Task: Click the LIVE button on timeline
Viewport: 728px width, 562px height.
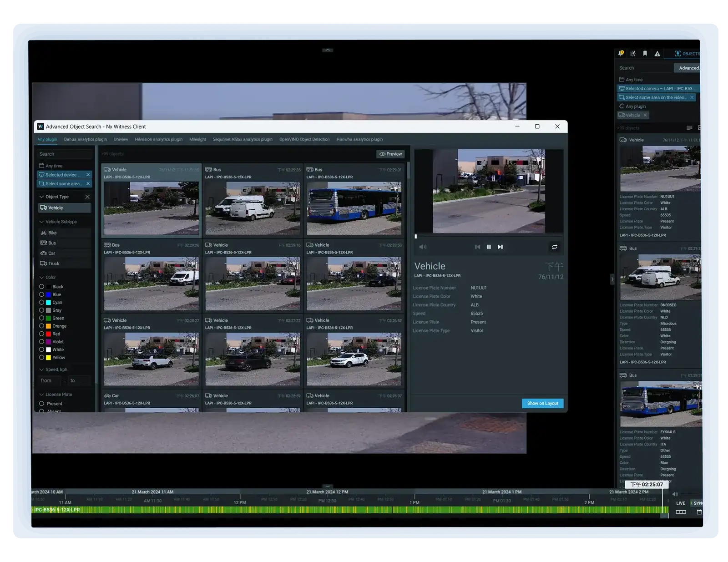Action: pos(680,503)
